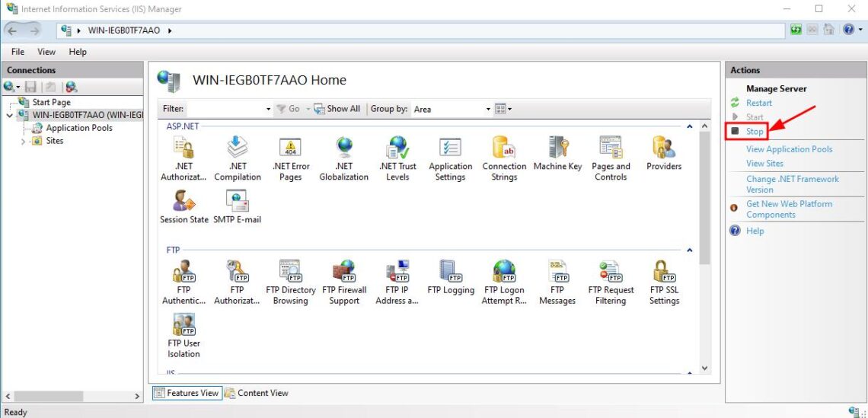Open FTP Firewall Support feature
This screenshot has width=868, height=418.
(343, 282)
